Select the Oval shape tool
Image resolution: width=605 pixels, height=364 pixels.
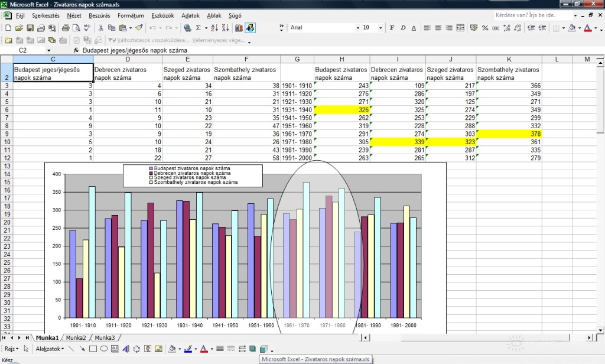tap(103, 349)
